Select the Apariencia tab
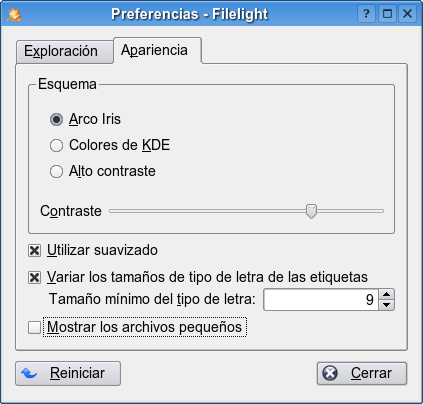This screenshot has width=423, height=404. click(157, 50)
